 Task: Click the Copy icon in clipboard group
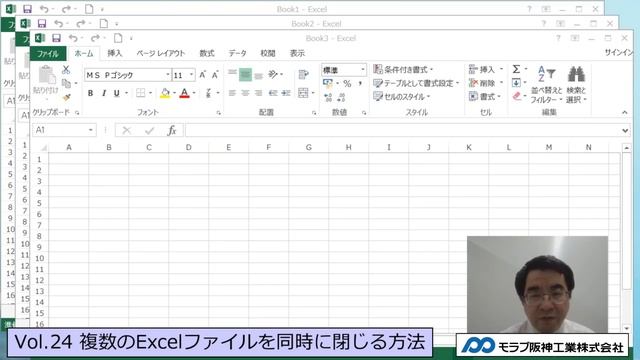pos(66,84)
